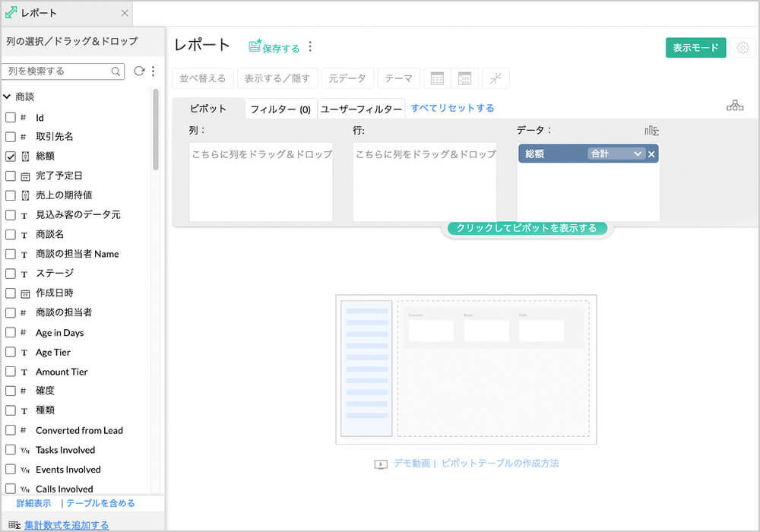Click the first table layout toolbar icon
This screenshot has height=532, width=760.
point(437,78)
